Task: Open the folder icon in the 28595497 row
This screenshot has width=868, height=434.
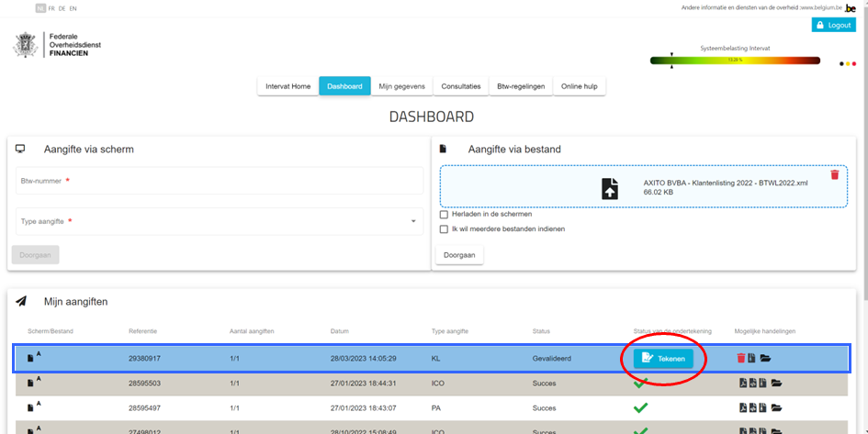Action: click(x=776, y=408)
